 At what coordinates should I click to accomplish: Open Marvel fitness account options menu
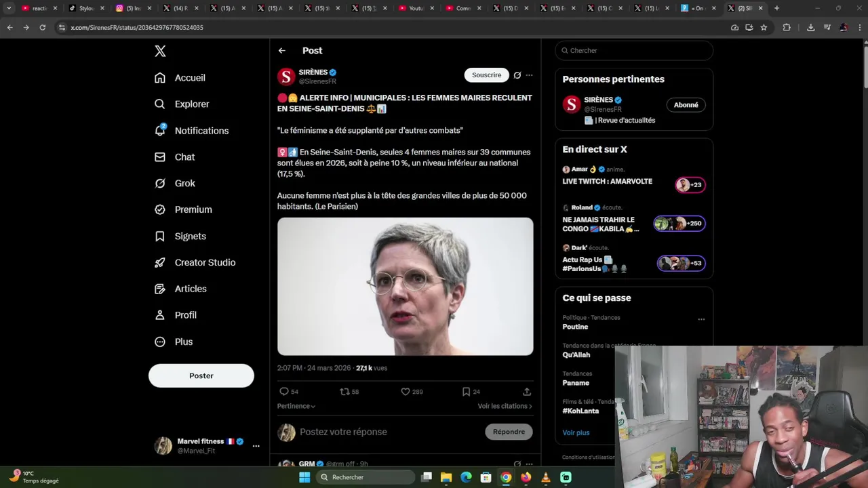coord(256,446)
